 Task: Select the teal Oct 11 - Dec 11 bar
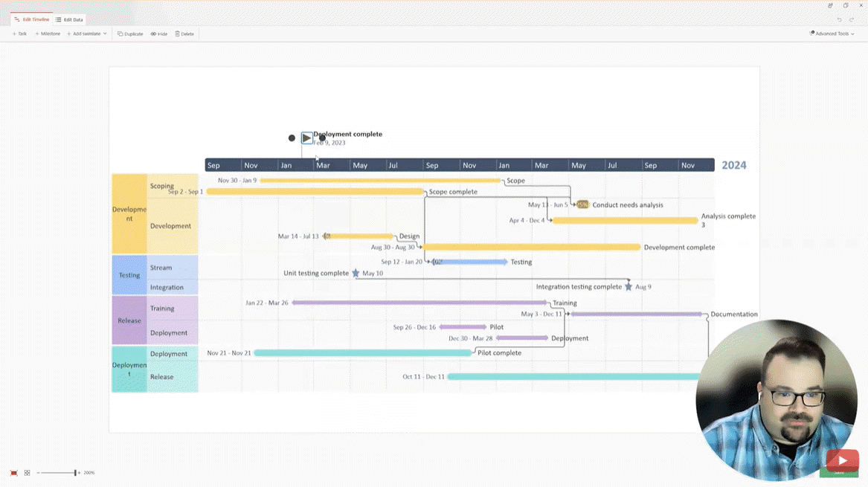(x=573, y=376)
